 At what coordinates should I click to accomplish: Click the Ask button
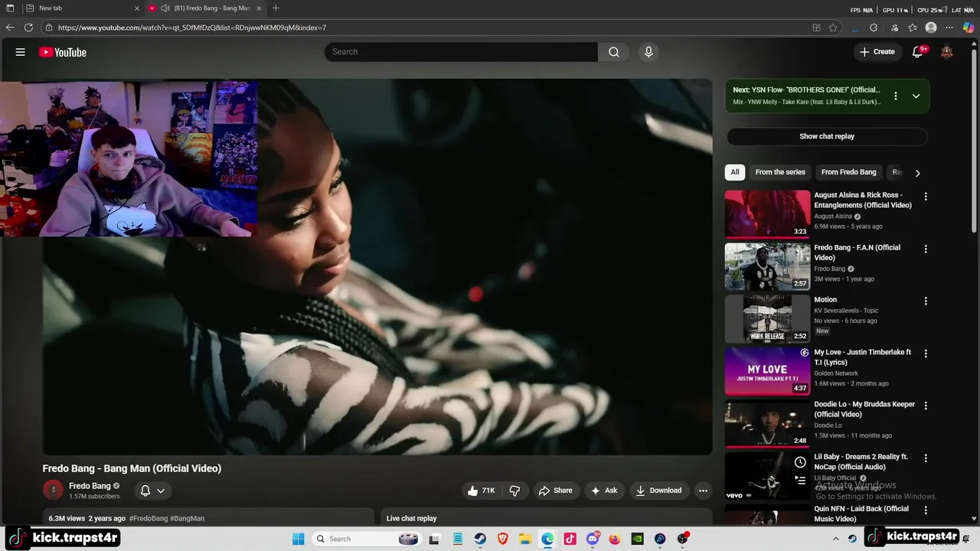coord(603,491)
